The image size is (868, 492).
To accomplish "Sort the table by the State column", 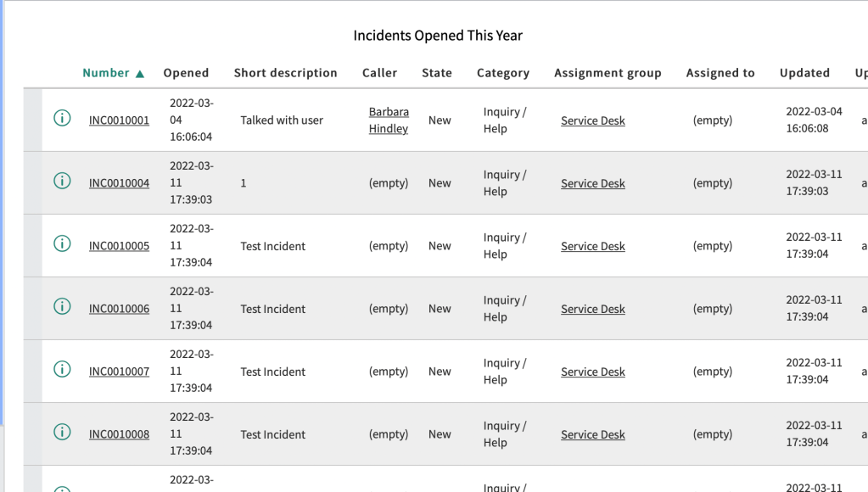I will [x=436, y=73].
